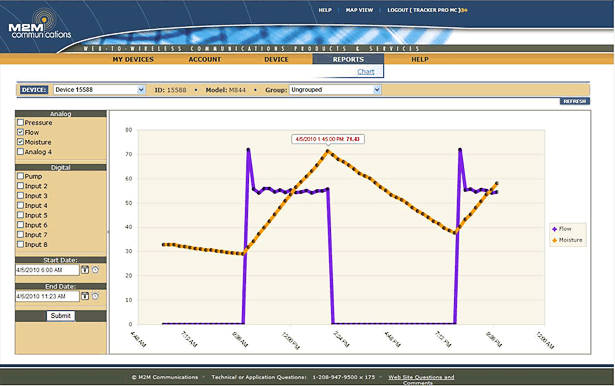Enable the Pressure checkbox
This screenshot has height=386, width=615.
pos(20,122)
